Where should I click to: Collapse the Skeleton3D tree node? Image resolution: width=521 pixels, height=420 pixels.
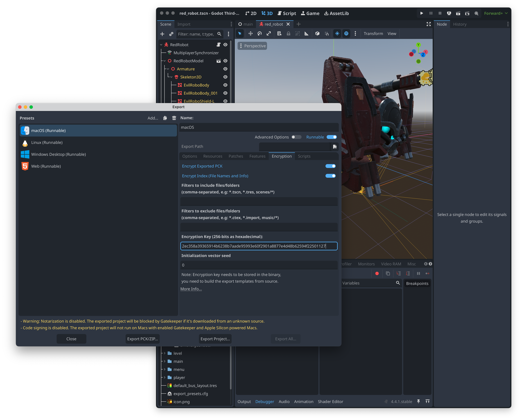pos(171,77)
